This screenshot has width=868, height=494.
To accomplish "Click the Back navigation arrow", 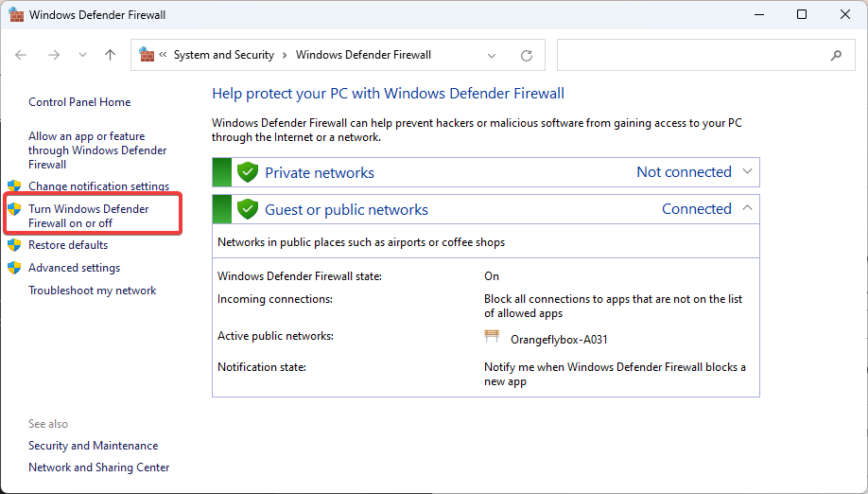I will click(21, 55).
